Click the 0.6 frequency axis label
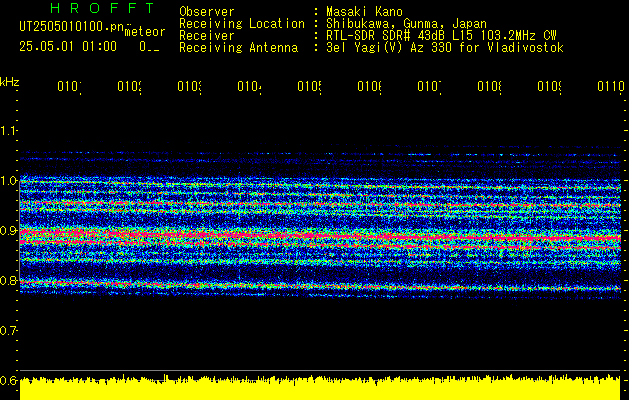This screenshot has height=400, width=629. click(8, 380)
